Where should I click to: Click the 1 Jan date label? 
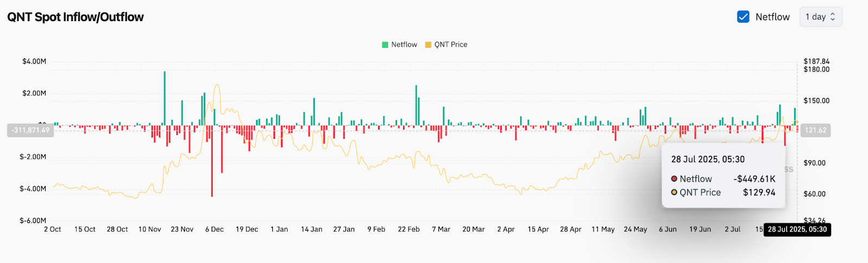pos(279,229)
